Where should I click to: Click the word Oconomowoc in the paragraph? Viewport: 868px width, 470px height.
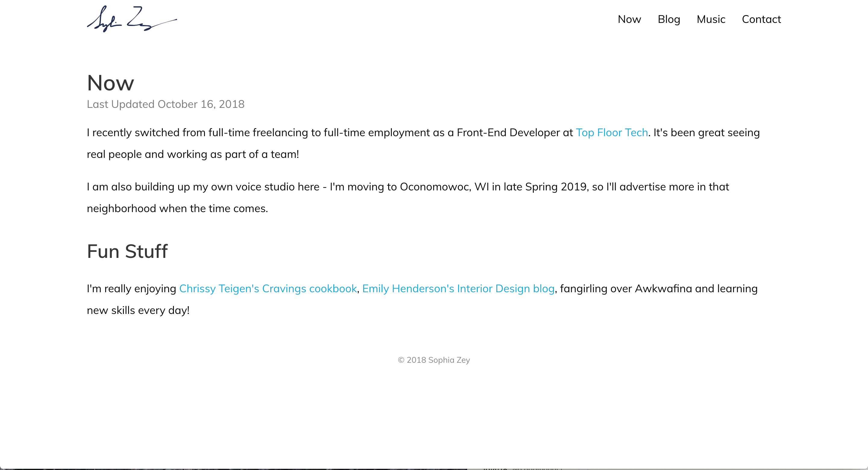click(x=435, y=187)
